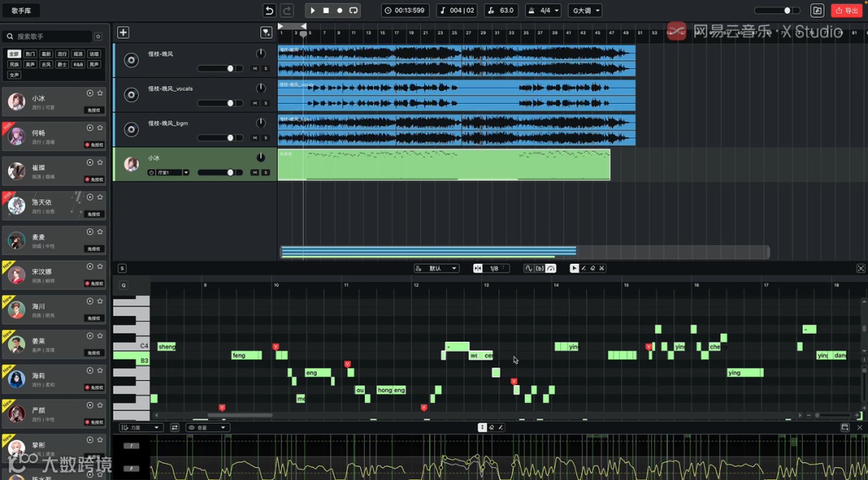Filter singers by 古风 tag
The height and width of the screenshot is (480, 868).
tap(47, 65)
